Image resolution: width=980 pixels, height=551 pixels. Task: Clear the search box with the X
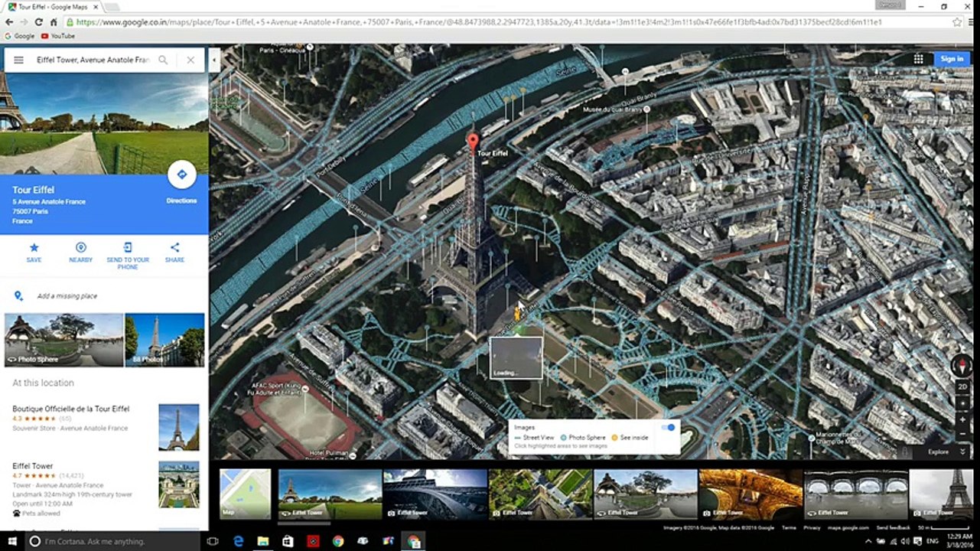click(190, 60)
